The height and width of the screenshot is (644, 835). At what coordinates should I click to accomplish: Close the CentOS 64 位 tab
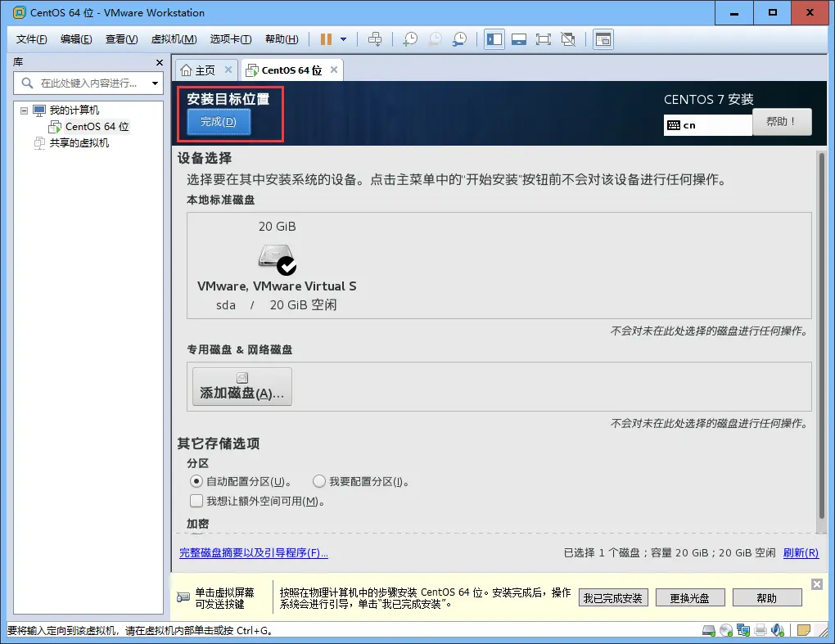(334, 70)
